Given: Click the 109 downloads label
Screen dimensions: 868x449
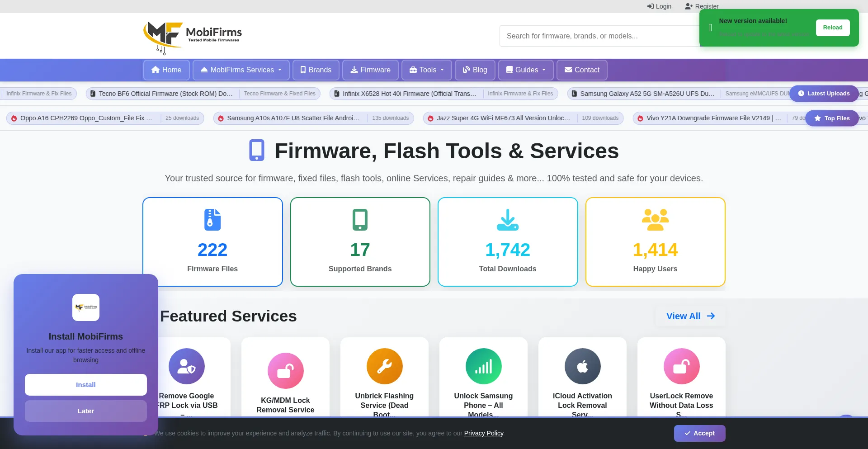Looking at the screenshot, I should tap(600, 118).
